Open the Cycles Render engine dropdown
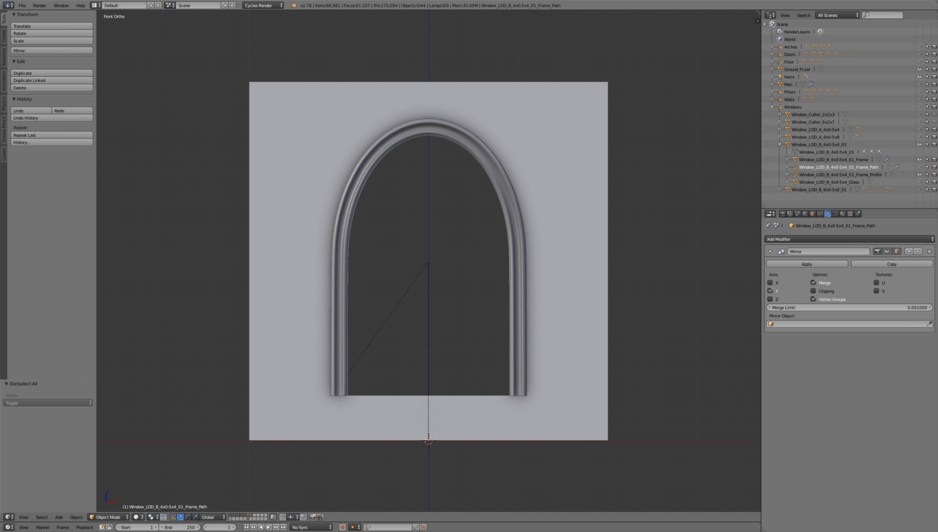The height and width of the screenshot is (532, 938). pos(263,5)
